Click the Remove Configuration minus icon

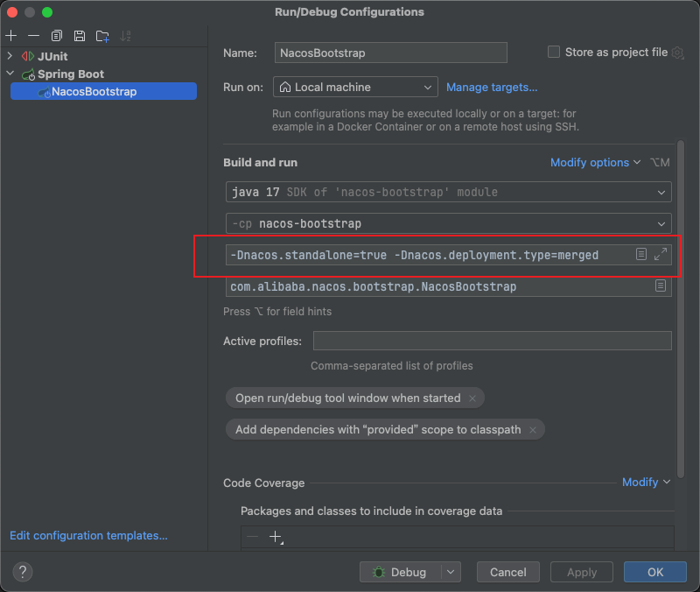[x=33, y=36]
